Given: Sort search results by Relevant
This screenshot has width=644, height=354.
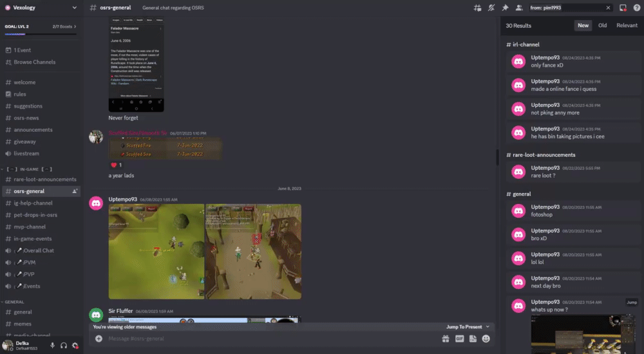Looking at the screenshot, I should pos(627,26).
